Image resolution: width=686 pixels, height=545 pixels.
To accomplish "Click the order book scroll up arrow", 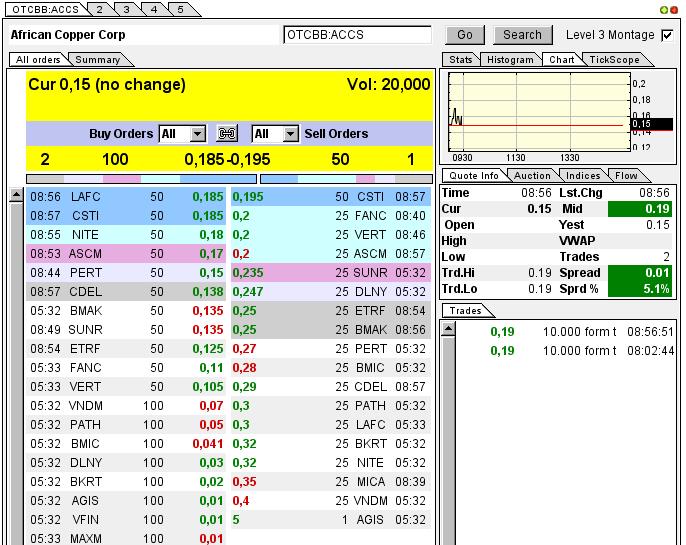I will 16,196.
